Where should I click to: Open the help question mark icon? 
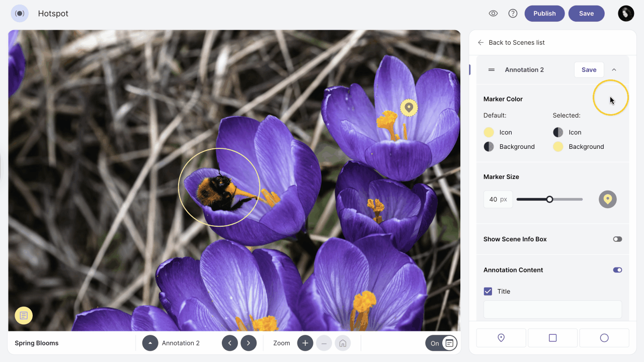click(x=513, y=14)
